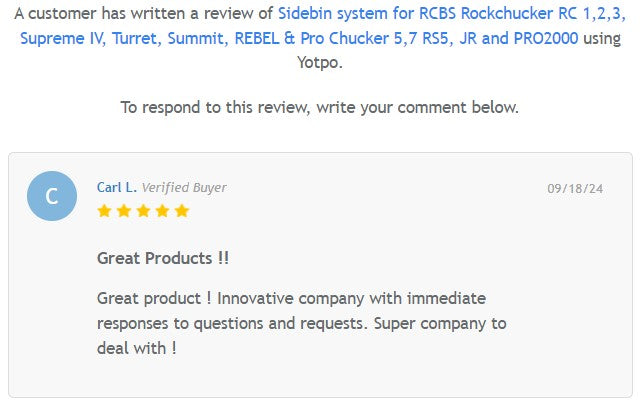642x406 pixels.
Task: Click "A customer has written a review" text
Action: [140, 15]
